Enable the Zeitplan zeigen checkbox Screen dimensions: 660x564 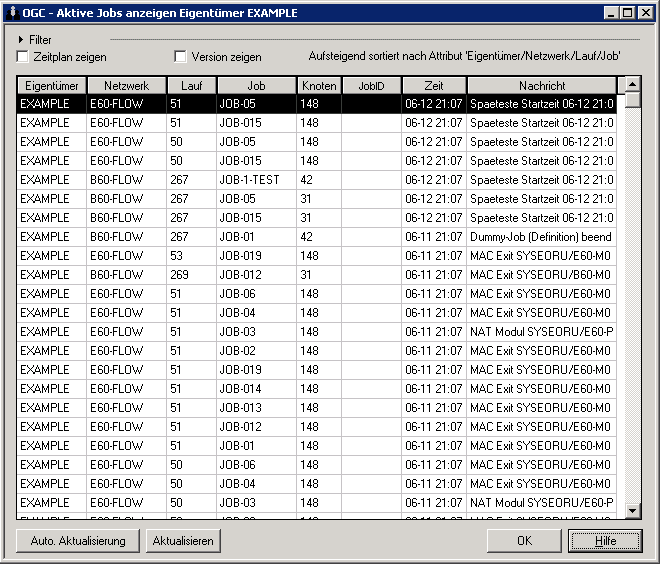(x=23, y=57)
